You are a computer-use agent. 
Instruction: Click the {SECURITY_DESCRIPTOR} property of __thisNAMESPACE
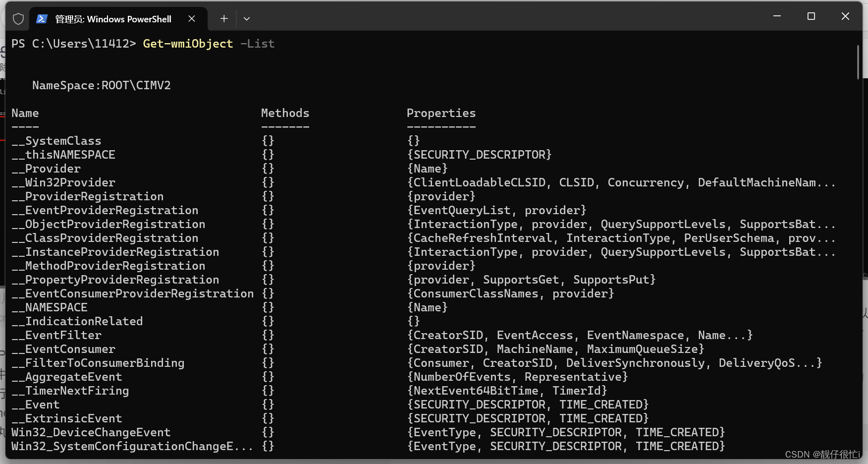[x=480, y=155]
